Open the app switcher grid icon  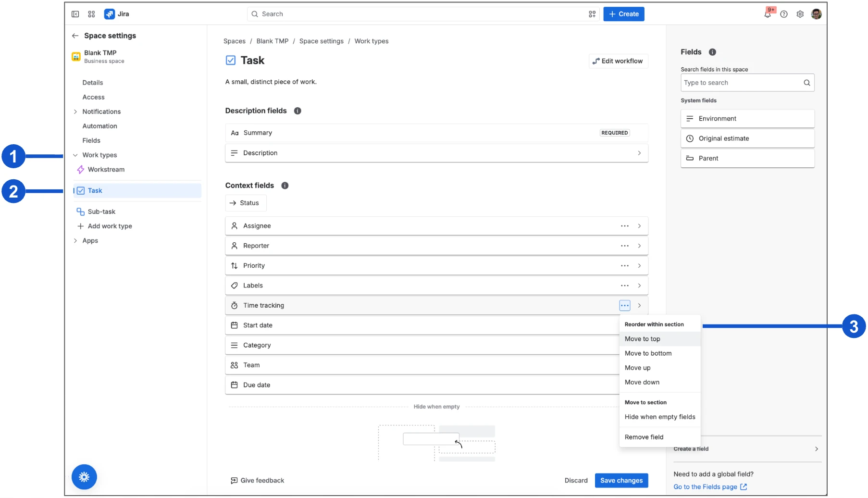(91, 14)
